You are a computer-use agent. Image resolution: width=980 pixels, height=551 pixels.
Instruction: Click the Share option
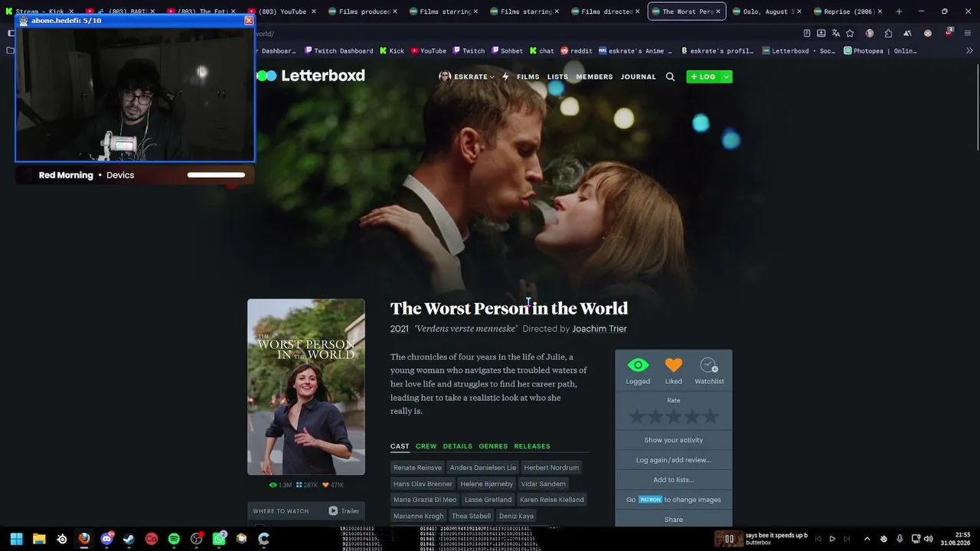(674, 520)
